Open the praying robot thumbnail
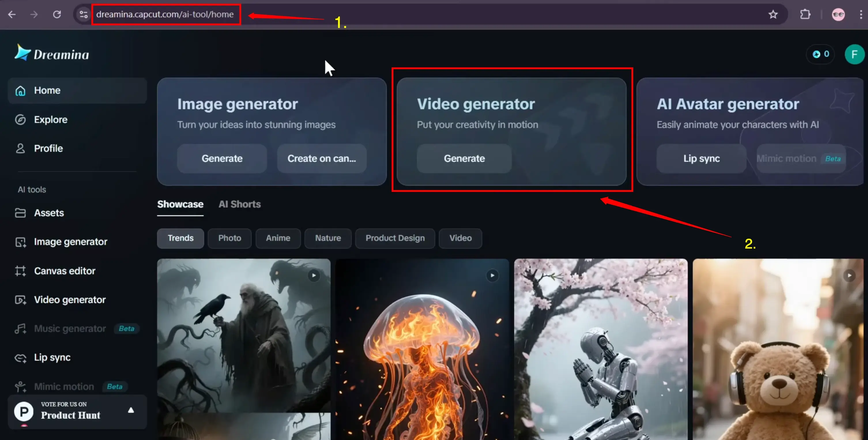 [x=601, y=349]
